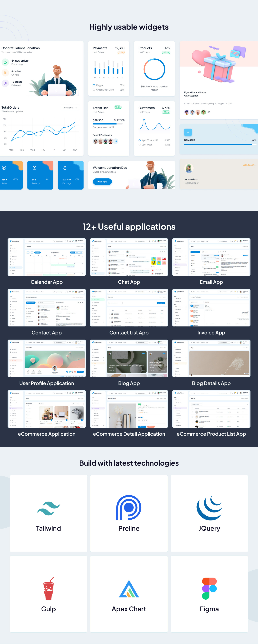Click the delivered orders truck icon

(5, 83)
